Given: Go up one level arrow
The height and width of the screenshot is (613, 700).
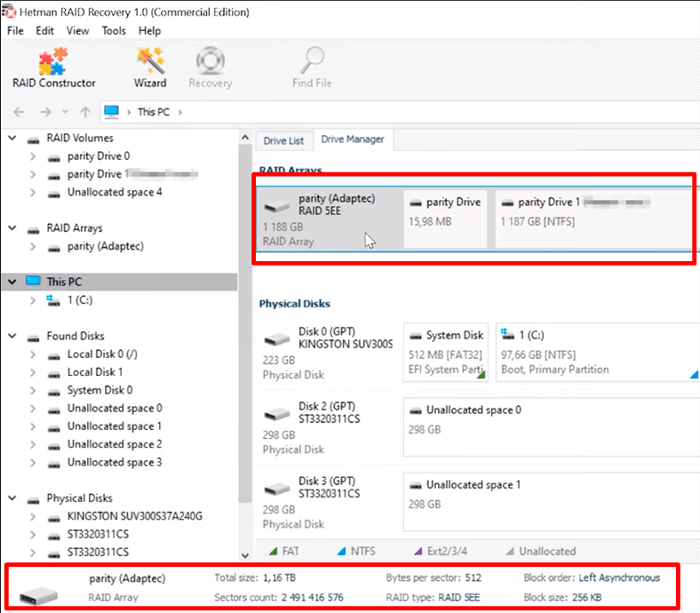Looking at the screenshot, I should (x=85, y=112).
